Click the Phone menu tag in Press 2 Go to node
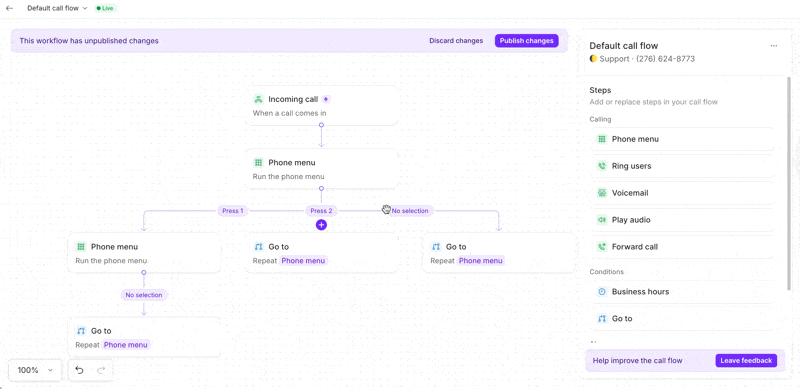Image resolution: width=800 pixels, height=389 pixels. (304, 261)
